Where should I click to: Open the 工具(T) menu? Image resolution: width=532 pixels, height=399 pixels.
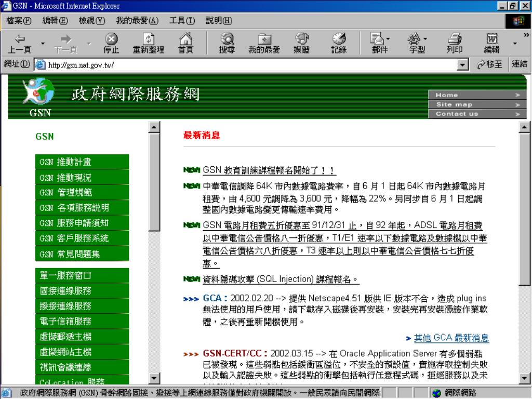pyautogui.click(x=182, y=21)
